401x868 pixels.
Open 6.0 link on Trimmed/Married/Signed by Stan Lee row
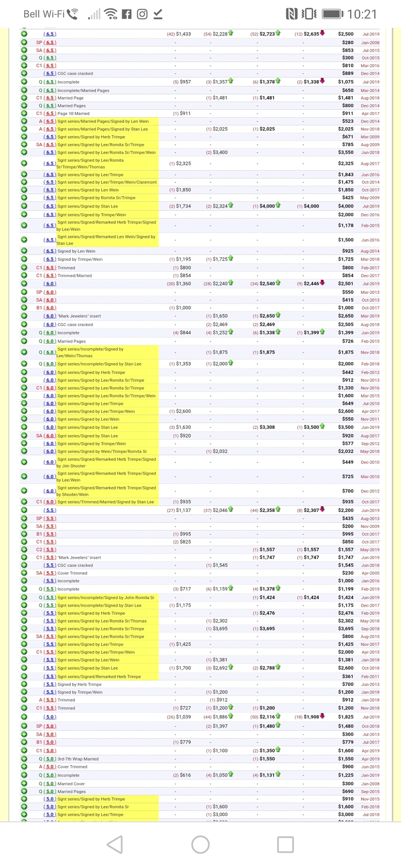click(x=50, y=502)
